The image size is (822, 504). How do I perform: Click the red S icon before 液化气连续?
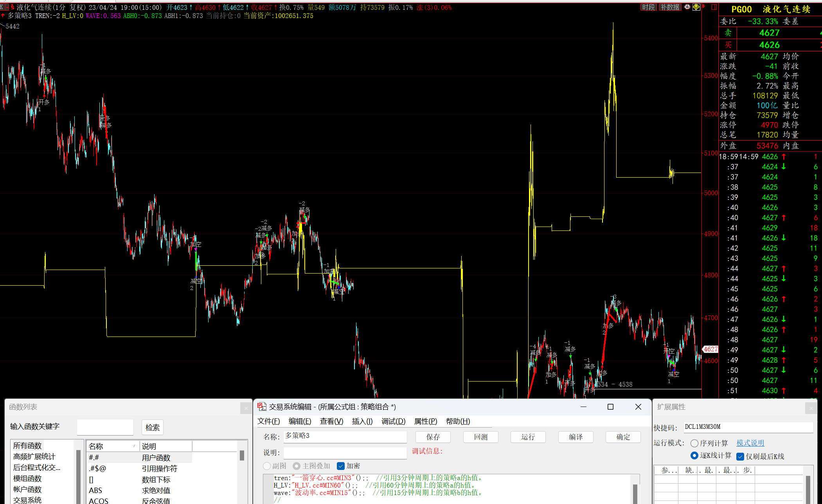click(x=12, y=7)
